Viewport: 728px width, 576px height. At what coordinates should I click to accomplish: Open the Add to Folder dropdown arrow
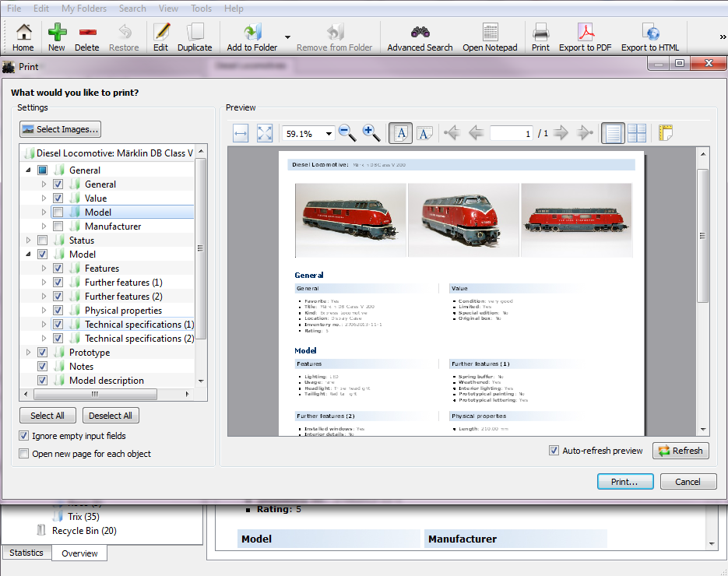pos(287,37)
